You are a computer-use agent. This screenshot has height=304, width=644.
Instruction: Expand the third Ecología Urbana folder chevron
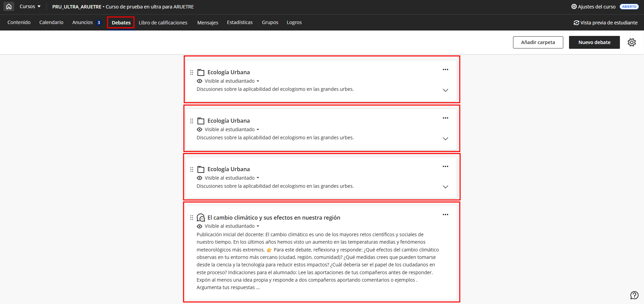(445, 187)
